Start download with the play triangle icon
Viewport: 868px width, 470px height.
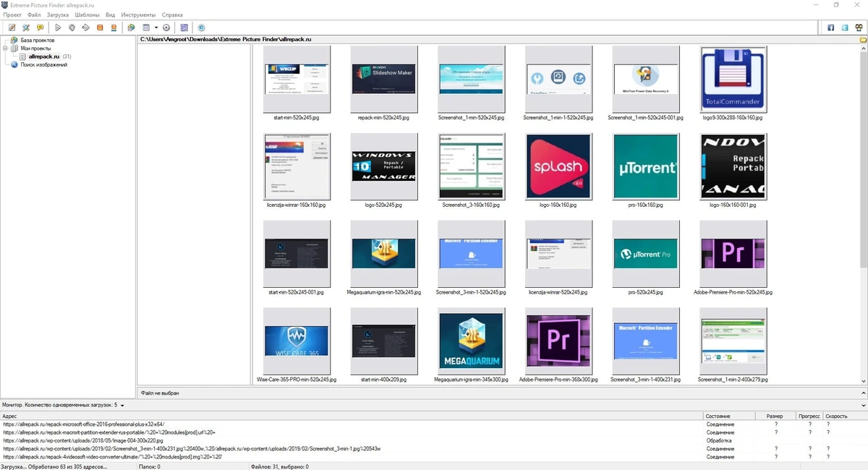[58, 27]
